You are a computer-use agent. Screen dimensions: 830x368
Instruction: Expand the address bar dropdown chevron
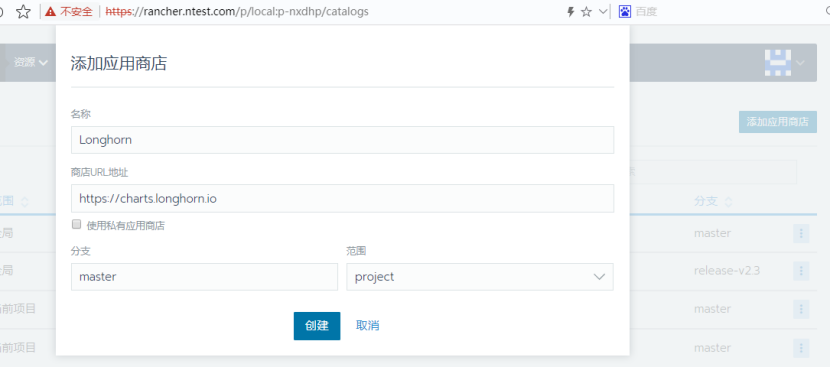point(603,12)
